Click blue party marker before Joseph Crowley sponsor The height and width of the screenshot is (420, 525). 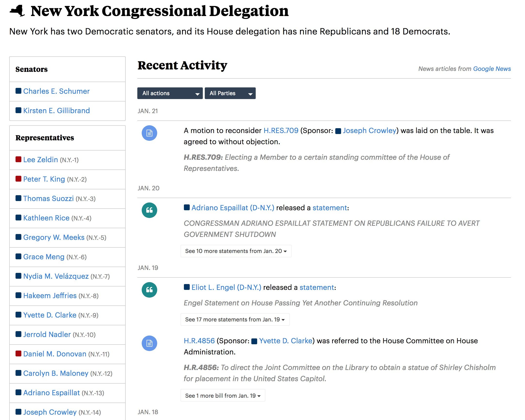coord(338,131)
